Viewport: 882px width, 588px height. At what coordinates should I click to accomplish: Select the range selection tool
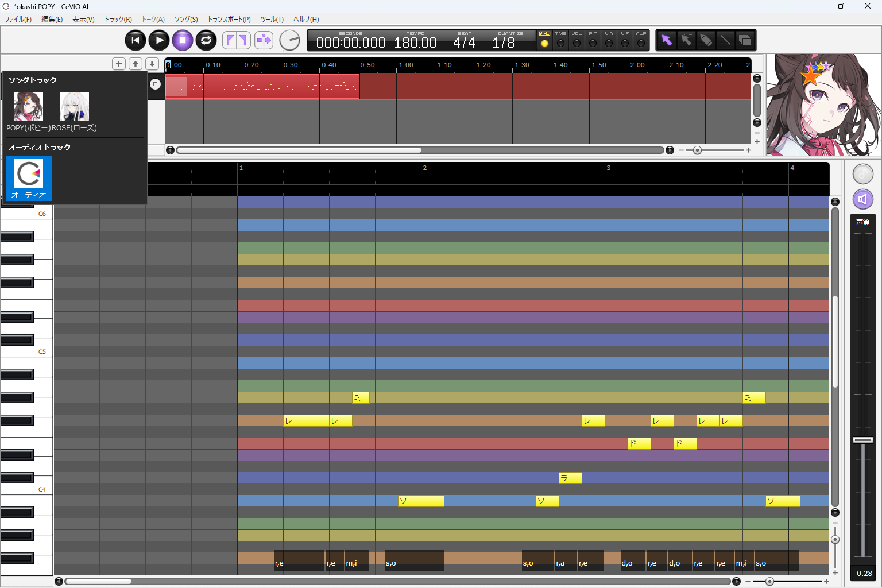tap(686, 40)
